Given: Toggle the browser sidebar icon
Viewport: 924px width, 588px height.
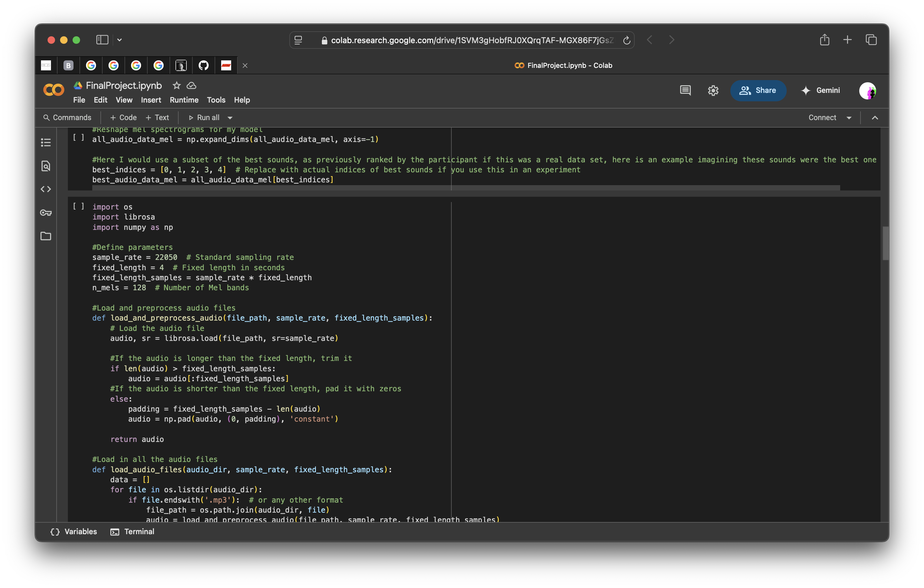Looking at the screenshot, I should tap(102, 40).
